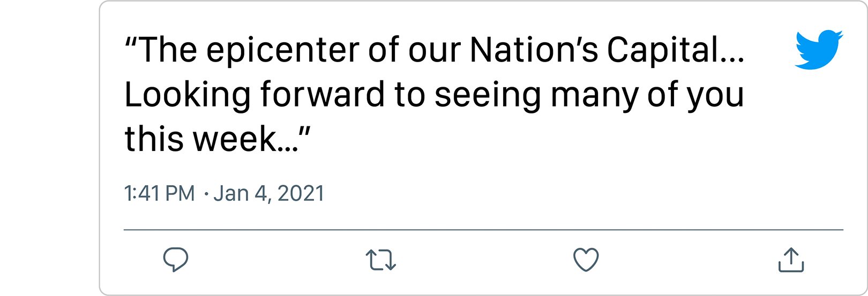Select the word "Capital" in the first line
This screenshot has height=296, width=868.
coord(663,50)
